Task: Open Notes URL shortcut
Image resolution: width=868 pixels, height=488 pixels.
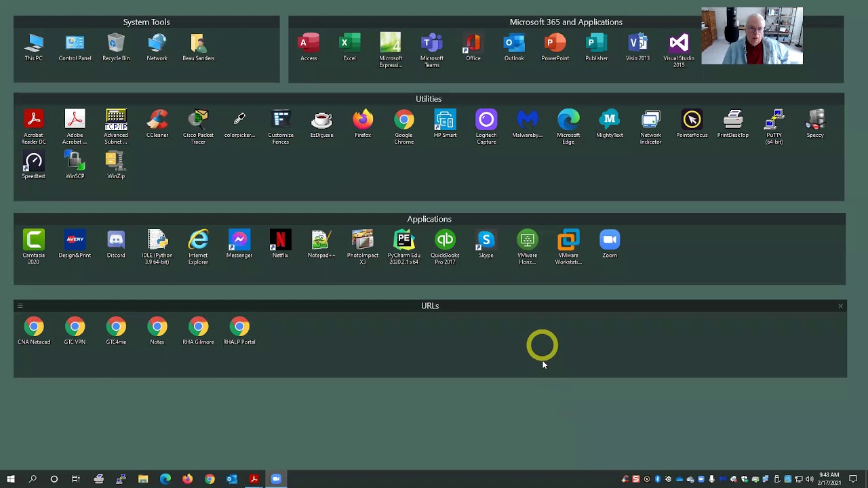Action: tap(157, 331)
